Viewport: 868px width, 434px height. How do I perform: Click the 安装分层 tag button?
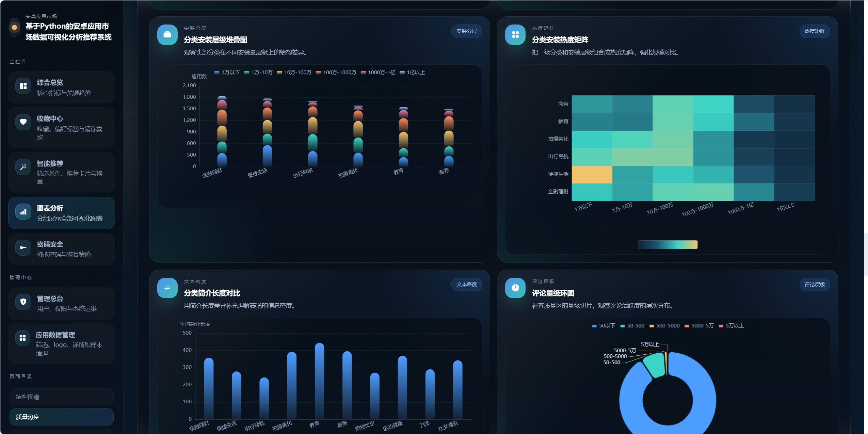(466, 31)
